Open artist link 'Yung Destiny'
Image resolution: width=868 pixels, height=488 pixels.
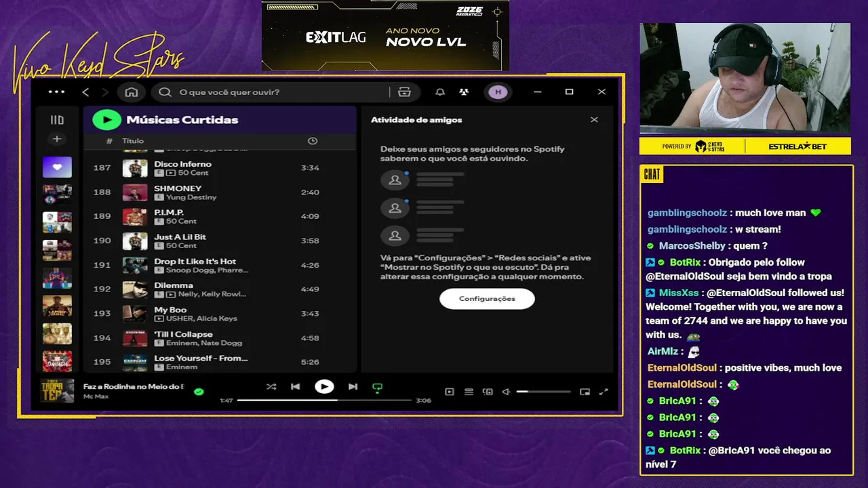[191, 197]
